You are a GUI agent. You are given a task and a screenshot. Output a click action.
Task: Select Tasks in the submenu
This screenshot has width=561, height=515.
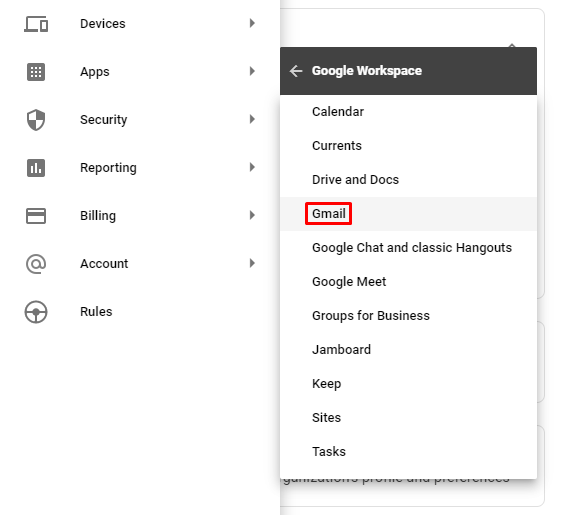pos(408,452)
